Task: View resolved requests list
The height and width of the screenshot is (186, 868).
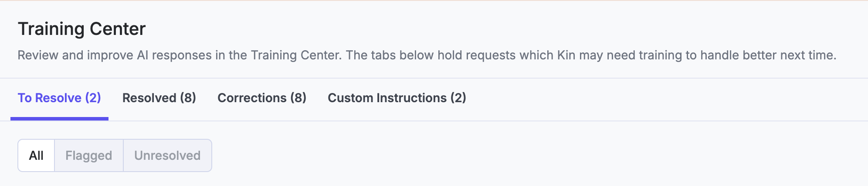Action: tap(159, 98)
